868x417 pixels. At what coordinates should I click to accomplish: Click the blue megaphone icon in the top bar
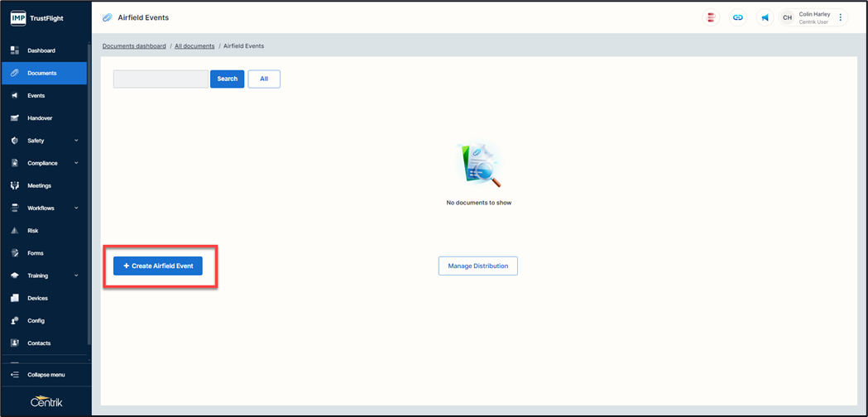[x=765, y=17]
